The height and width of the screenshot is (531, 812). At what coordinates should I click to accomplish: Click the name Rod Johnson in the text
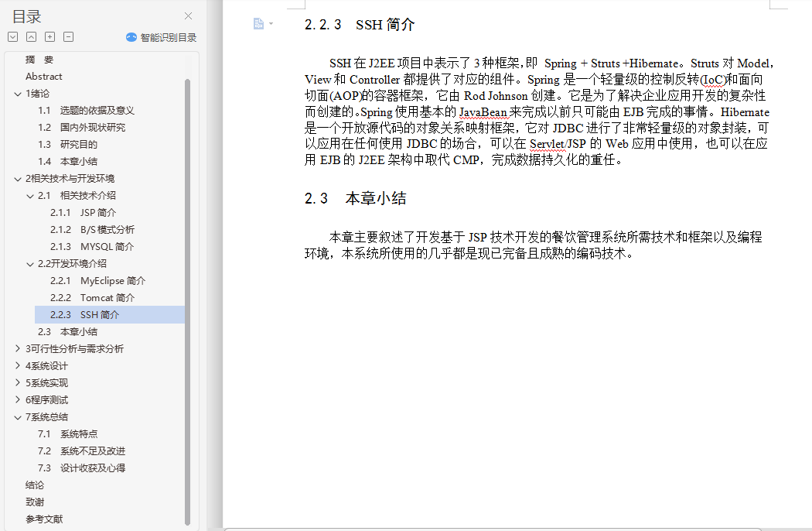click(x=496, y=96)
